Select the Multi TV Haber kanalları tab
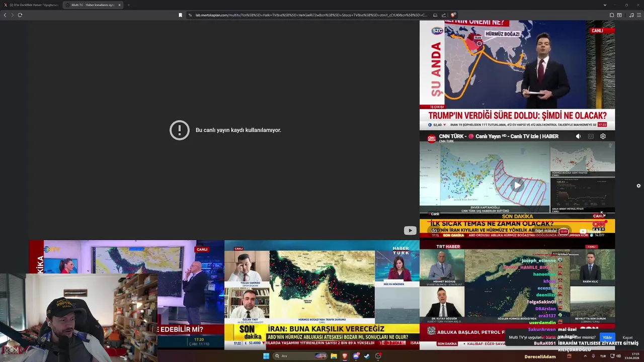 tap(93, 5)
